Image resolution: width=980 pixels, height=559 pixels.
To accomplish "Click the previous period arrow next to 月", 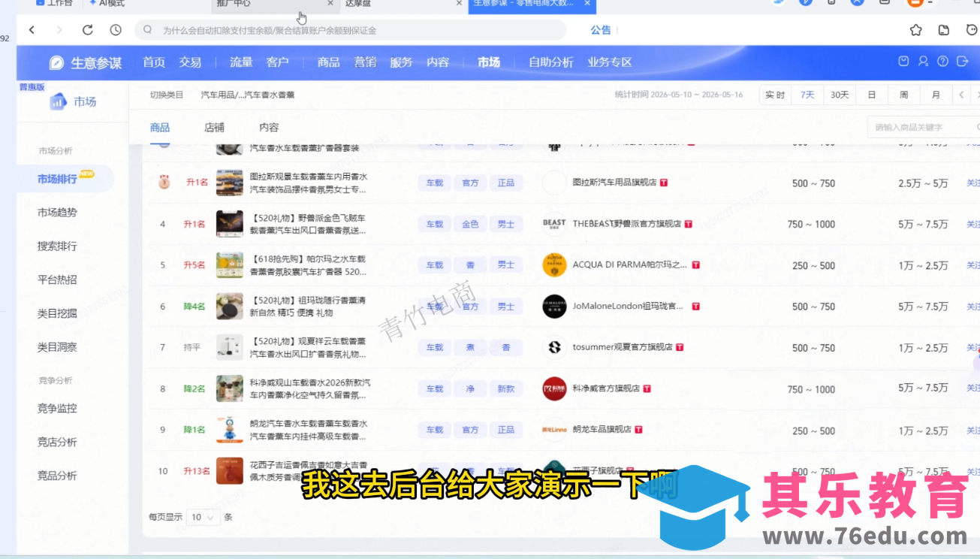I will 961,95.
